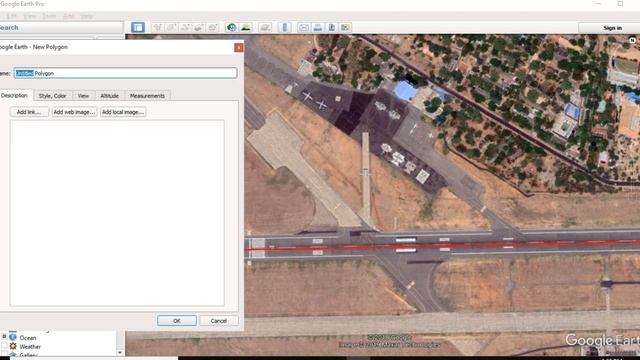640x360 pixels.
Task: Open the Email toolbar icon
Action: tap(304, 27)
